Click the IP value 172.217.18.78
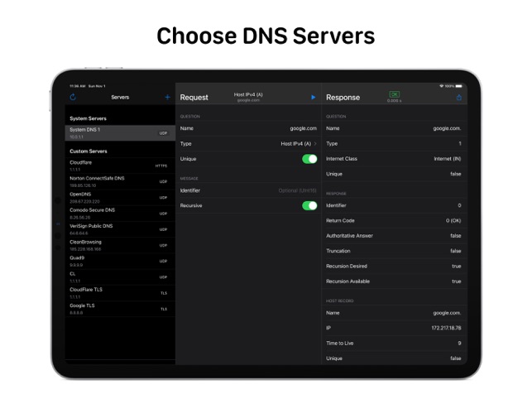Screen dimensions: 532x399 coord(446,328)
